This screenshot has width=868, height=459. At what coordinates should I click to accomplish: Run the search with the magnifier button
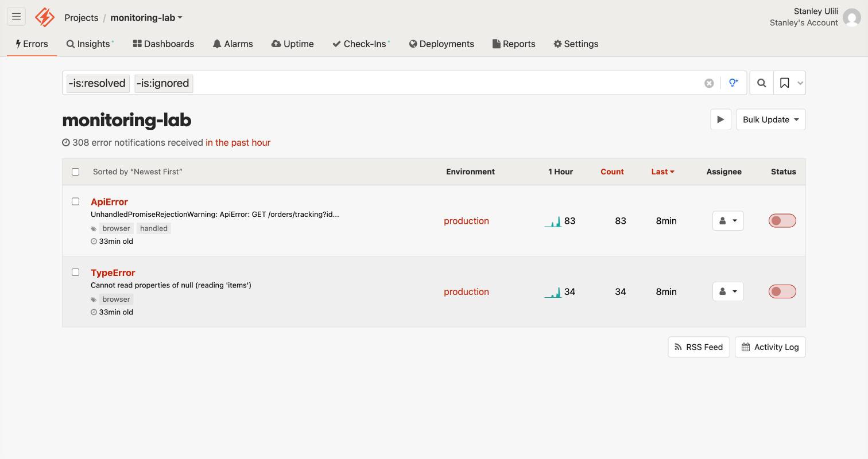[762, 83]
